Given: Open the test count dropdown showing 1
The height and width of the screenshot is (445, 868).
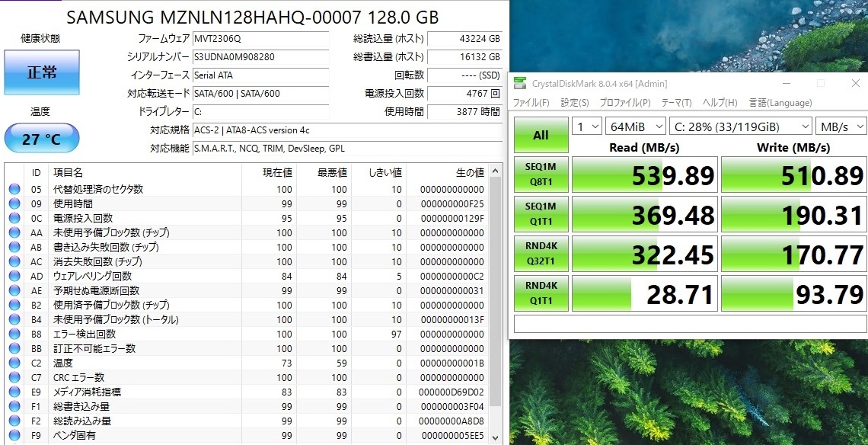Looking at the screenshot, I should (x=586, y=126).
